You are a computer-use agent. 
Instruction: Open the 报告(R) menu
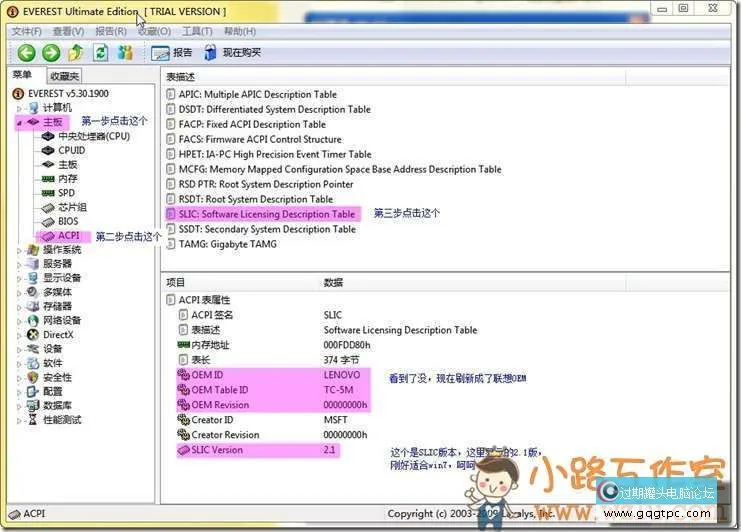(x=111, y=32)
